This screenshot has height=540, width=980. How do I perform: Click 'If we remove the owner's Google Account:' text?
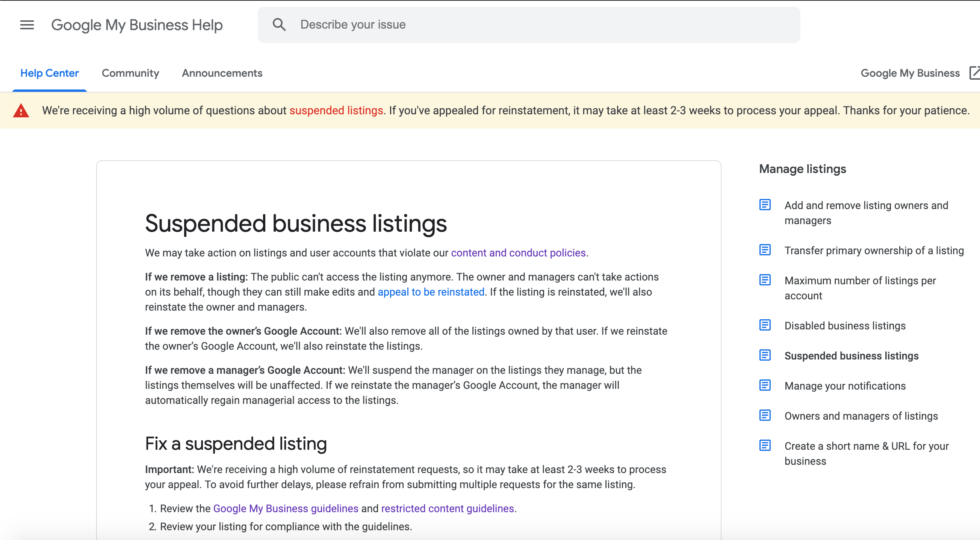point(243,331)
